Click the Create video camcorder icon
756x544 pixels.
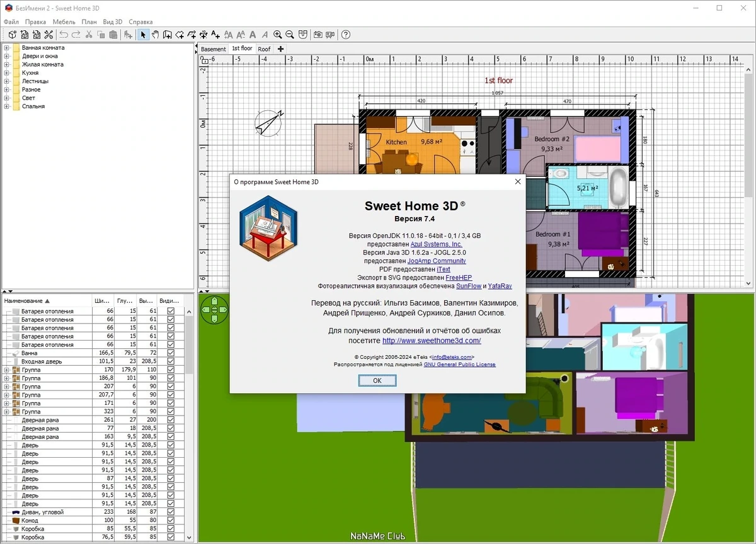[330, 35]
